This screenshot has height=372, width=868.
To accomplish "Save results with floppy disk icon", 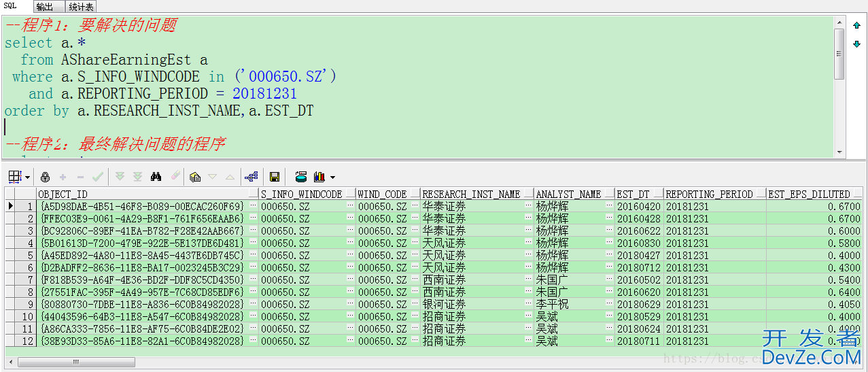I will 275,177.
